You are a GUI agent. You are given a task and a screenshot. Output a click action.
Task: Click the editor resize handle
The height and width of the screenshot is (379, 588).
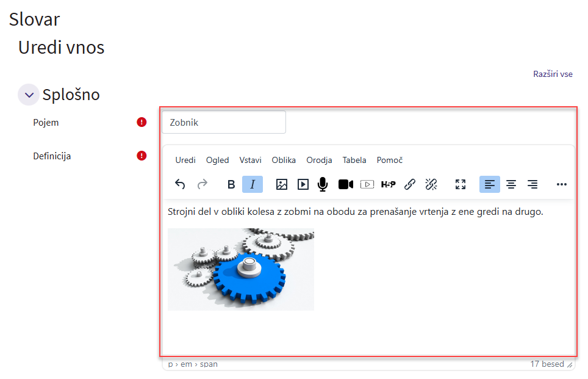click(570, 365)
